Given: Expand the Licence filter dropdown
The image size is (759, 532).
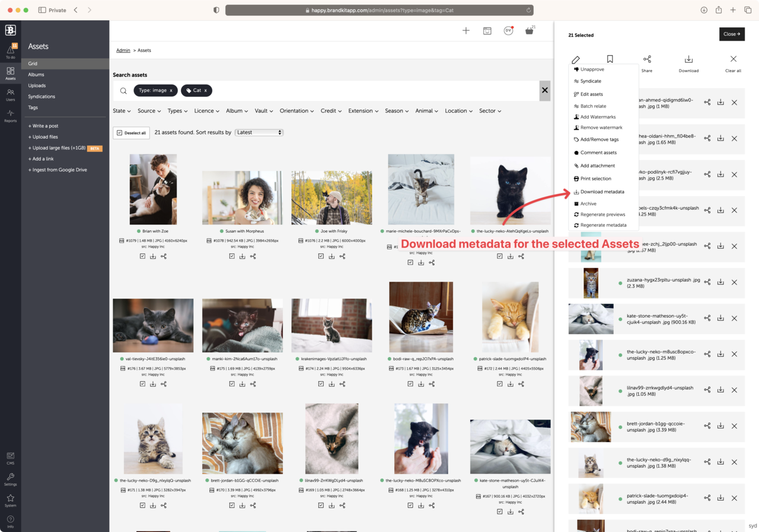Looking at the screenshot, I should [206, 111].
